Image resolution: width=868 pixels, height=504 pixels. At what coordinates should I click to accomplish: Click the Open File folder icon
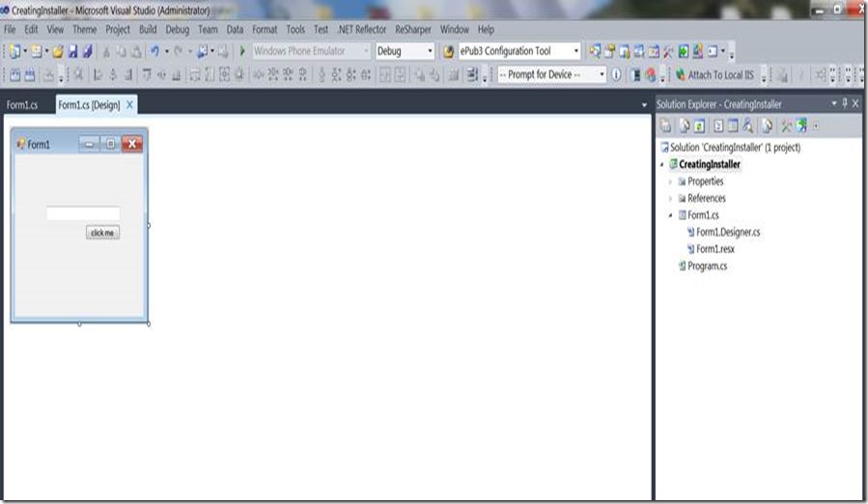(x=57, y=51)
